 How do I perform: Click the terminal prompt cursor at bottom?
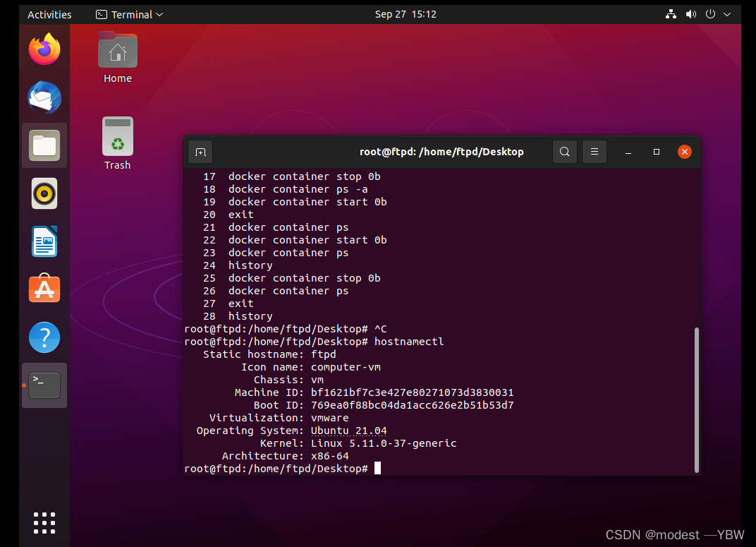(377, 468)
